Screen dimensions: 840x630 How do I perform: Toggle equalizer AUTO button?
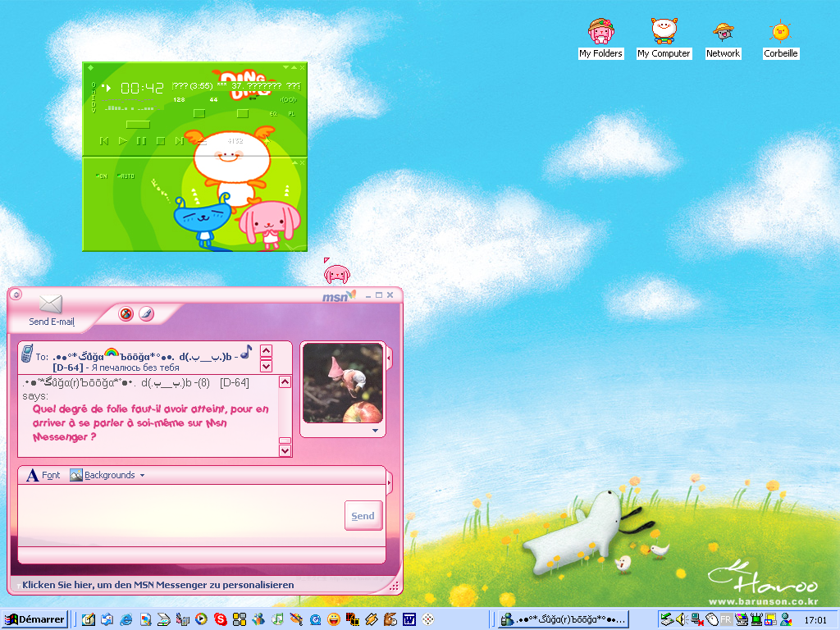(x=126, y=176)
